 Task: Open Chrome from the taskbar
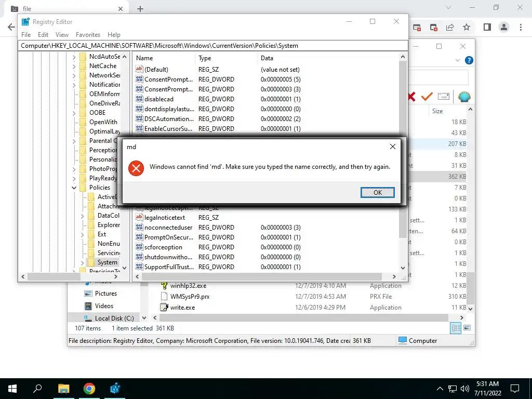coord(89,389)
